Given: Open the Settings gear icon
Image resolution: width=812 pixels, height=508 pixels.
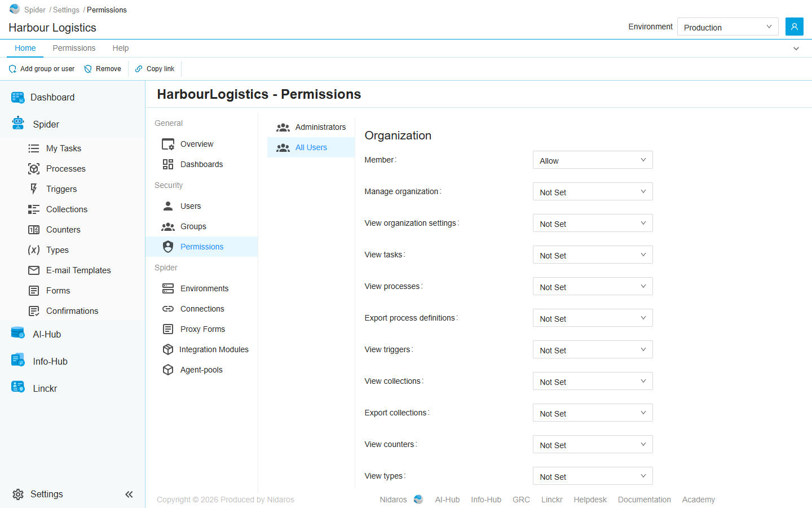Looking at the screenshot, I should [x=18, y=494].
